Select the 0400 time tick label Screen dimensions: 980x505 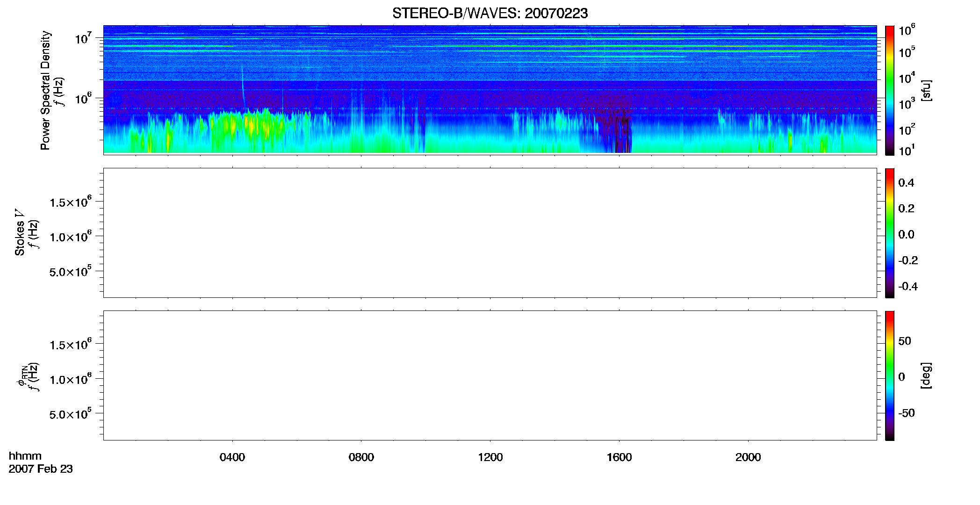tap(232, 457)
